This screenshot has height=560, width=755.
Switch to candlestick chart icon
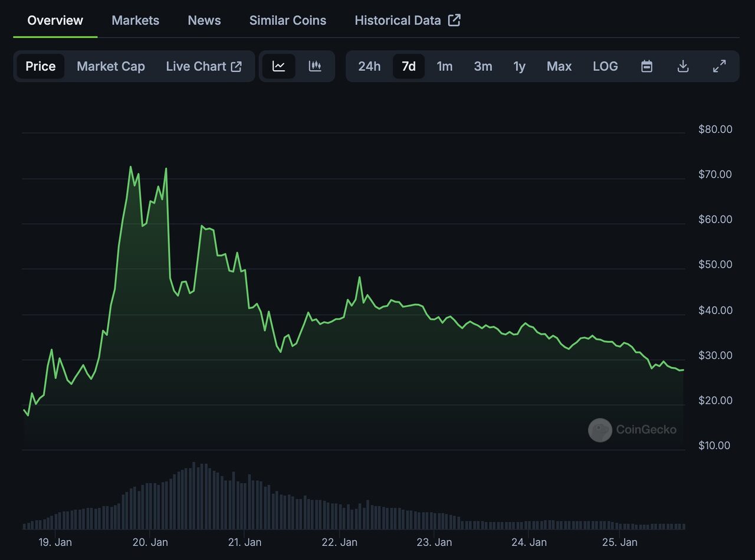[315, 66]
